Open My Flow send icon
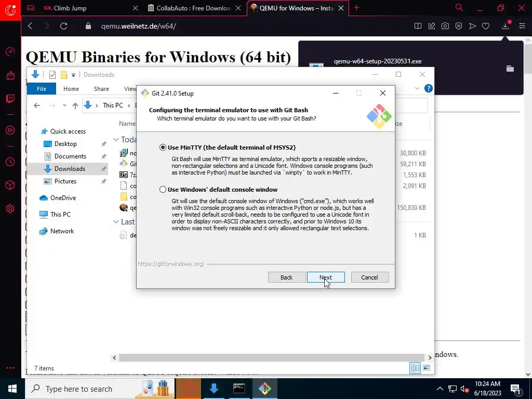Screen dimensions: 532x399 [472, 26]
